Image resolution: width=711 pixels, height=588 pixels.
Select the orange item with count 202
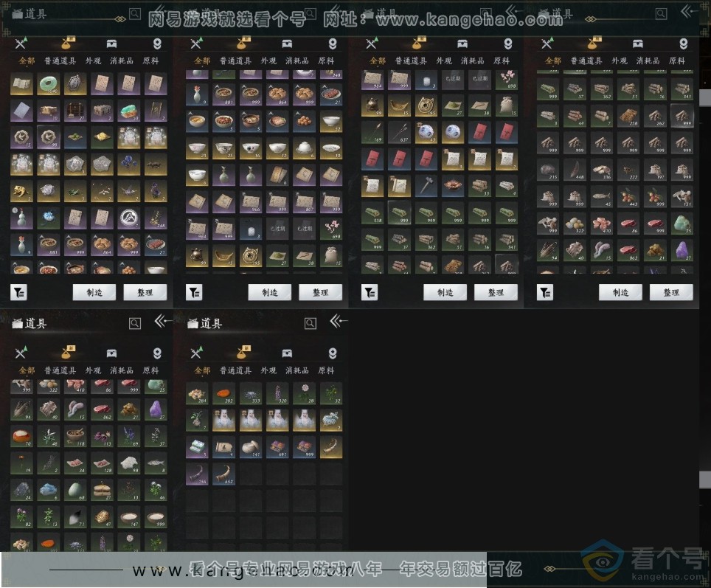point(223,393)
